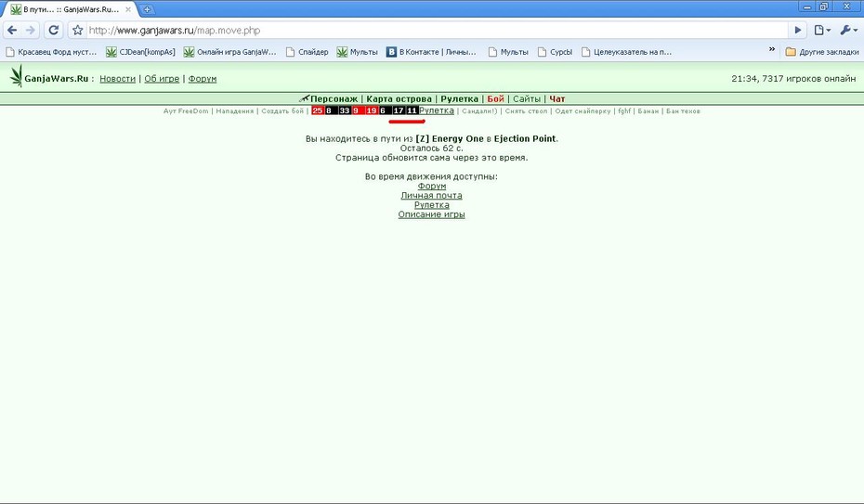Open Рулетка link in the centered list
Screen dimensions: 864x504
[432, 205]
